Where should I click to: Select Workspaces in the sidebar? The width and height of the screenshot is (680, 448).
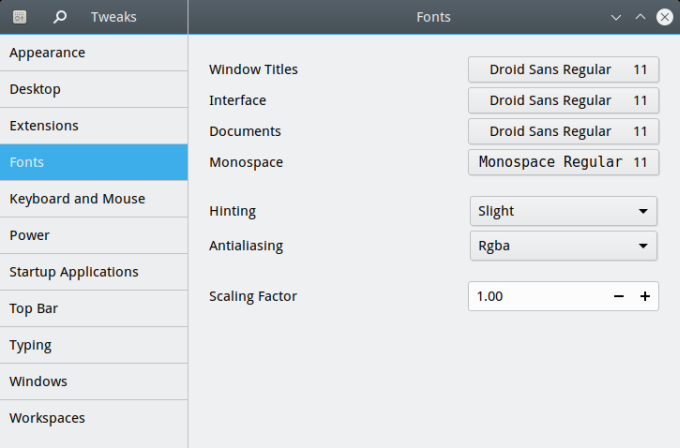pos(93,418)
